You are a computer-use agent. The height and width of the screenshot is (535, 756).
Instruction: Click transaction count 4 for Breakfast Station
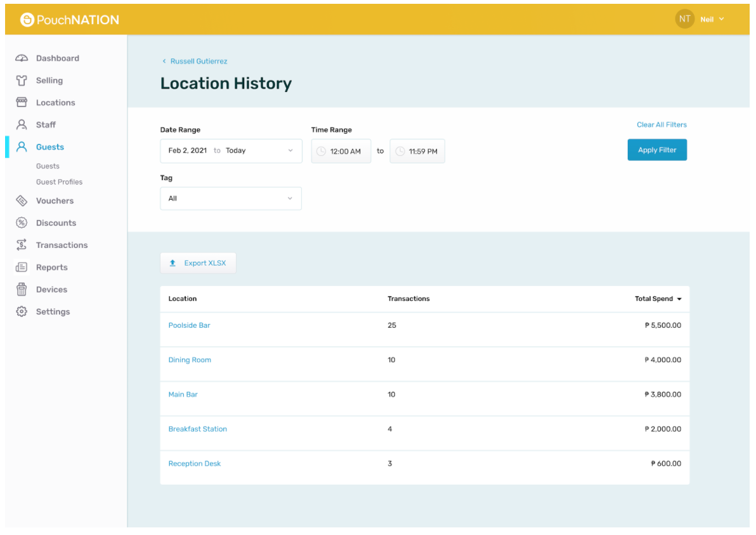[x=389, y=429]
